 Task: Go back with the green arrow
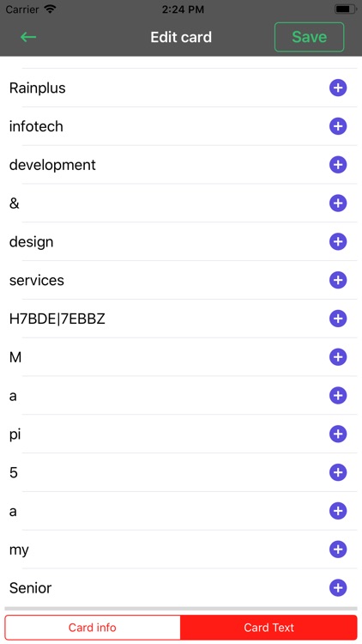28,37
